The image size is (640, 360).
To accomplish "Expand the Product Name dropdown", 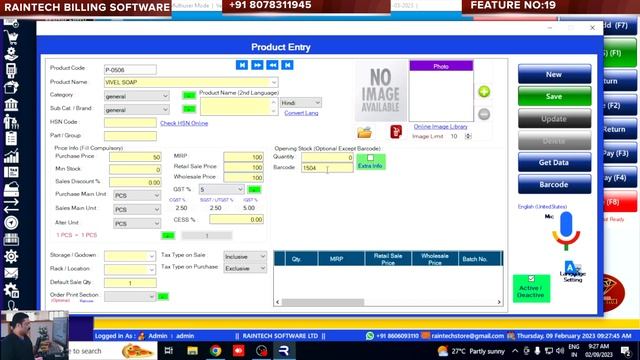I will point(274,82).
